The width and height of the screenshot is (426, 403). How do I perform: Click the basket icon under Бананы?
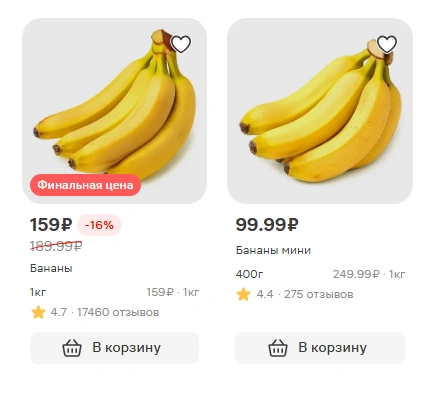pyautogui.click(x=72, y=348)
